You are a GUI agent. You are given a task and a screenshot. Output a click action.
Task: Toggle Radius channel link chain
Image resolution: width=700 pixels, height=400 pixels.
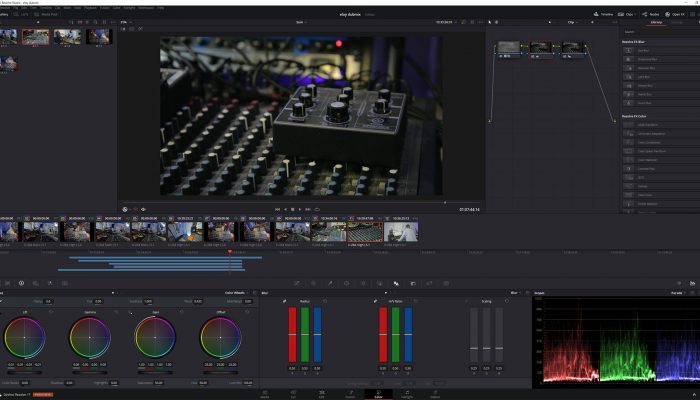(284, 301)
